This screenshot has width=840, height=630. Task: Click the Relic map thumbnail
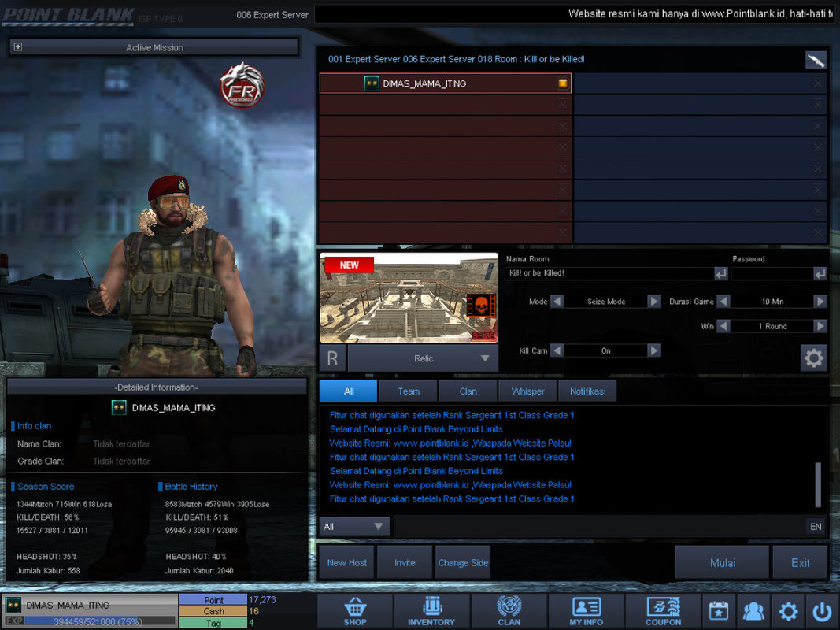coord(409,298)
